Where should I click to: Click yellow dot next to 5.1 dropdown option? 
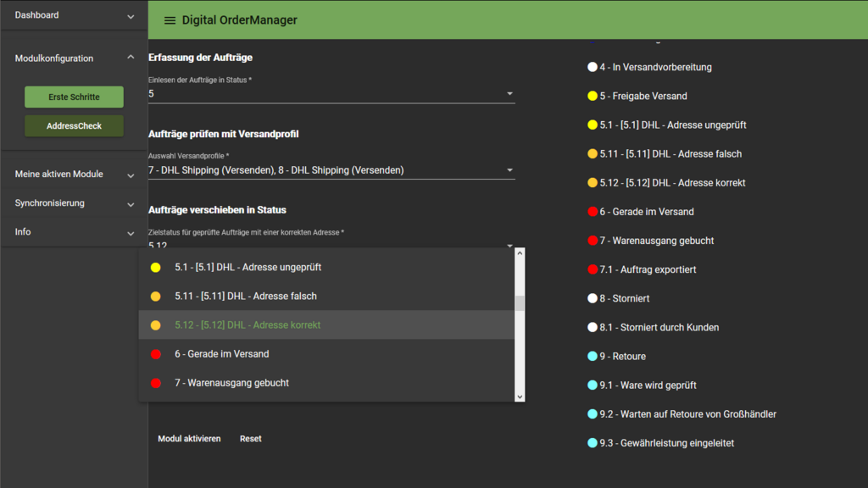(155, 268)
